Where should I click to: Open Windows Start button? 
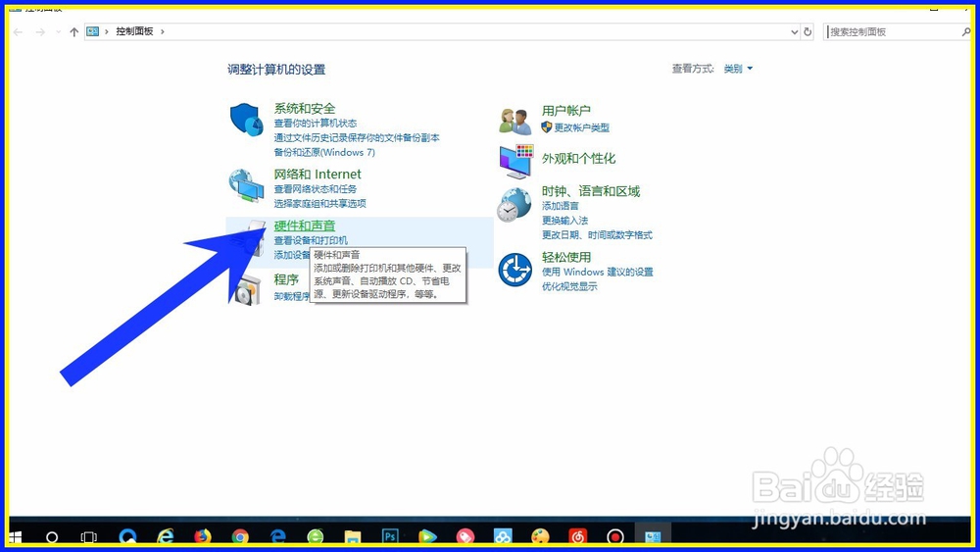(16, 537)
